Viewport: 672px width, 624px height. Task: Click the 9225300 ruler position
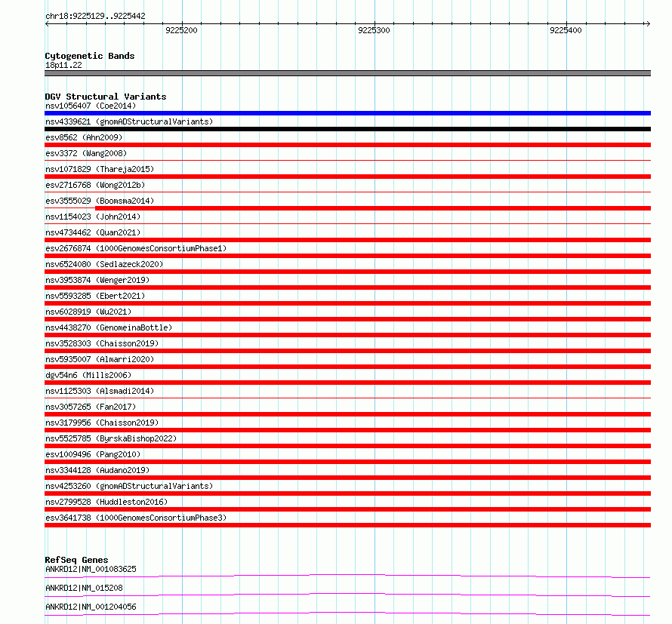[375, 30]
